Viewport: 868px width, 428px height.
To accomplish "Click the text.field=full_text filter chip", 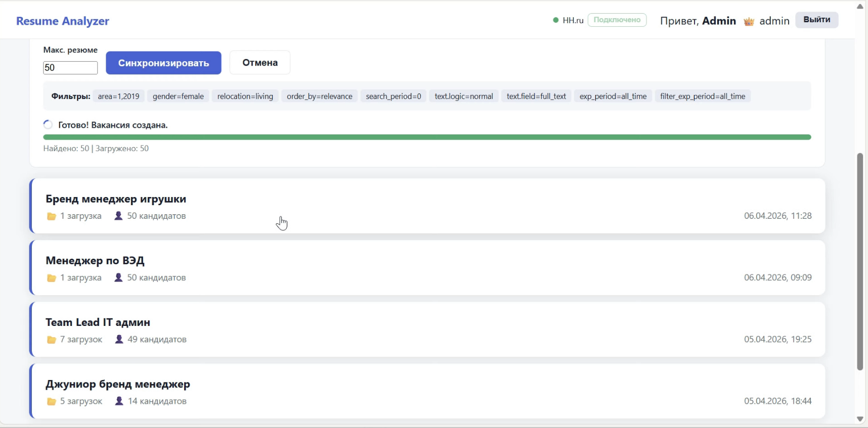I will (x=536, y=96).
